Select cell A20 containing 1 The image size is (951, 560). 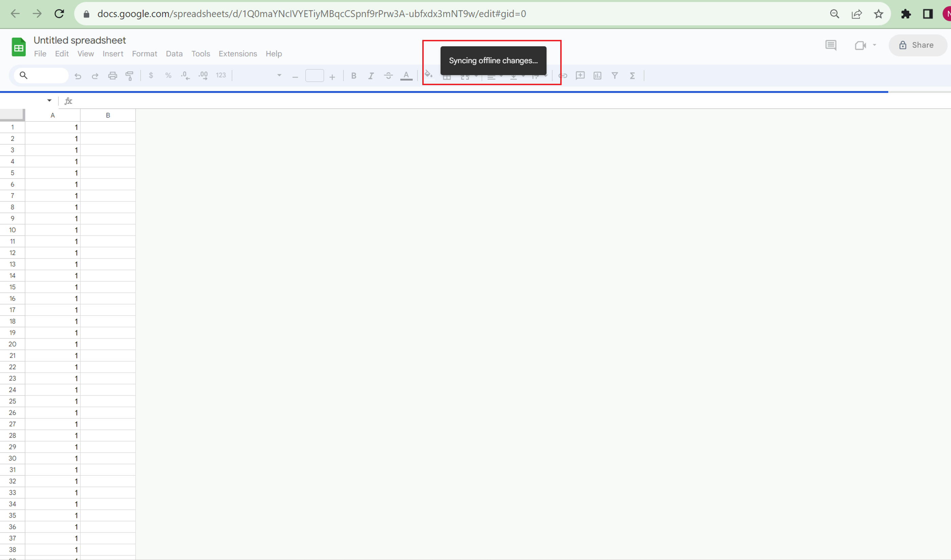53,344
